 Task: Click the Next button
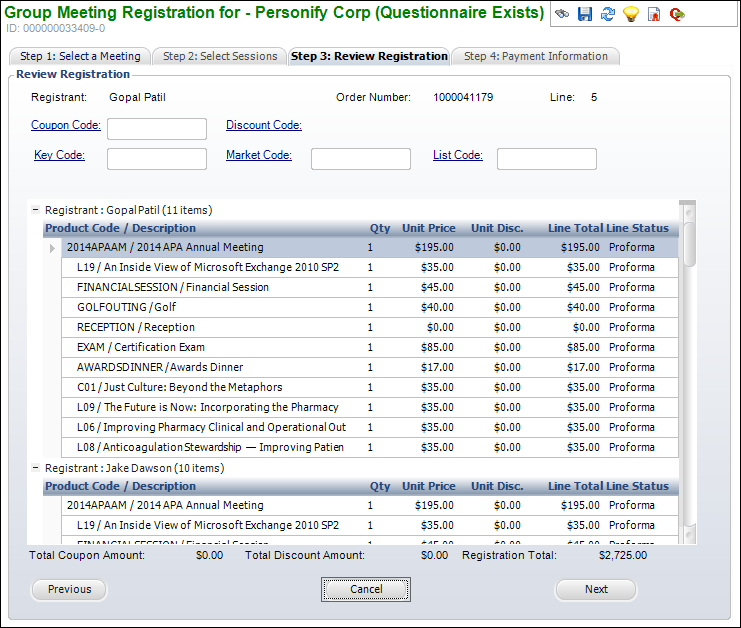click(595, 589)
